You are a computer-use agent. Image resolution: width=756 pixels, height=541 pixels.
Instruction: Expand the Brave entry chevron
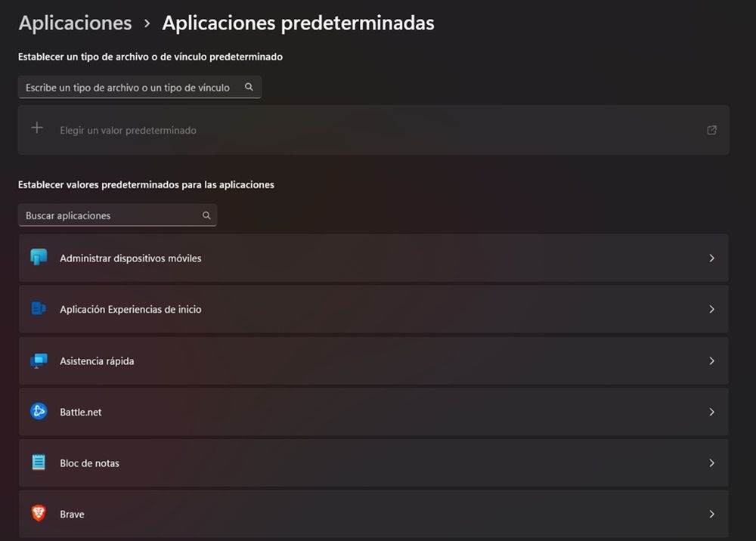[711, 514]
